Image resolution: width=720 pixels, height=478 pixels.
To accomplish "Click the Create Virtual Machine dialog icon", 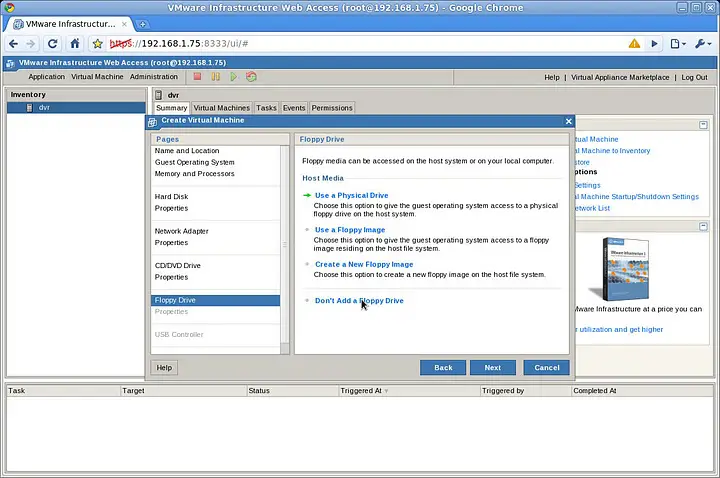I will tap(152, 122).
